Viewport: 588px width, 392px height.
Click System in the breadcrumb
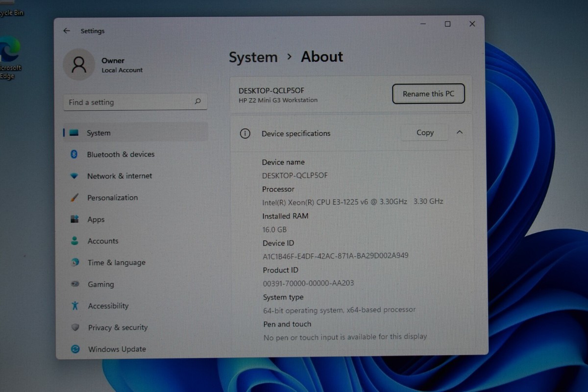click(253, 57)
